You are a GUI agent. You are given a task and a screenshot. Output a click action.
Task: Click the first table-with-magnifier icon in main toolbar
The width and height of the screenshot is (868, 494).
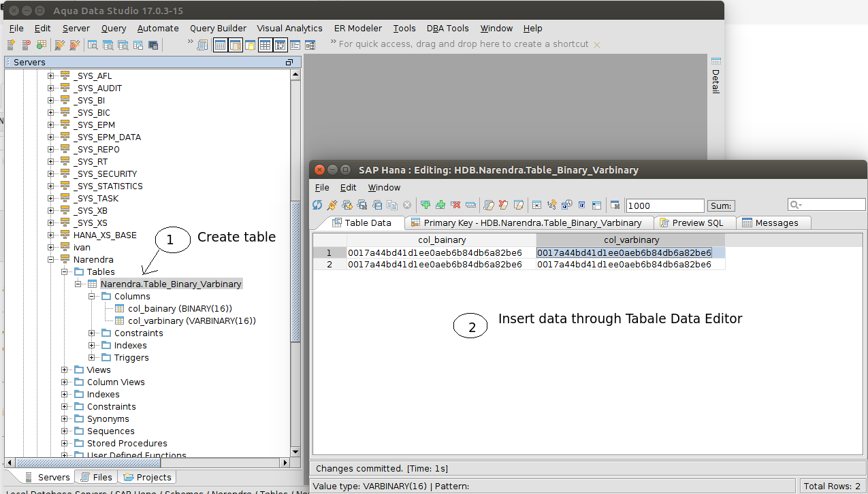92,45
